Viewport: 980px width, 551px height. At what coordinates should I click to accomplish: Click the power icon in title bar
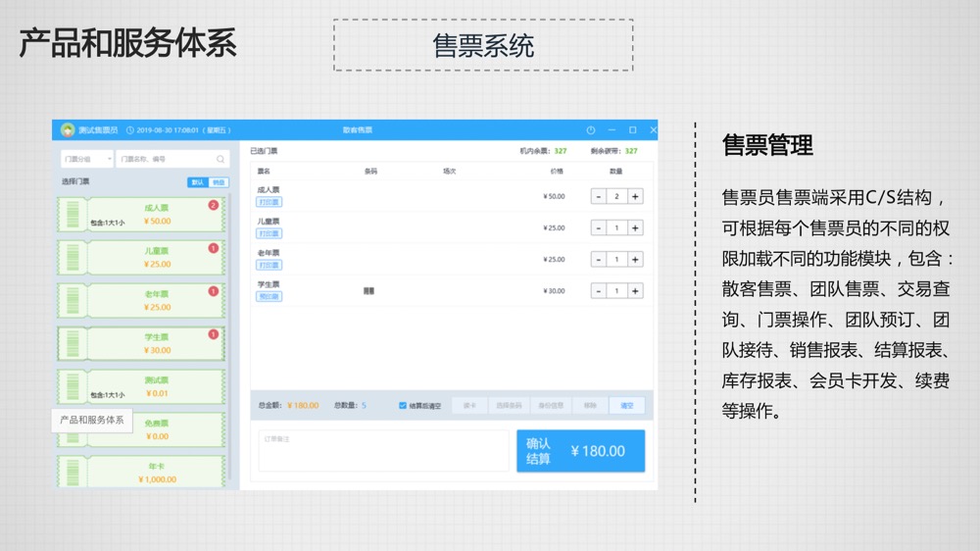(x=591, y=130)
